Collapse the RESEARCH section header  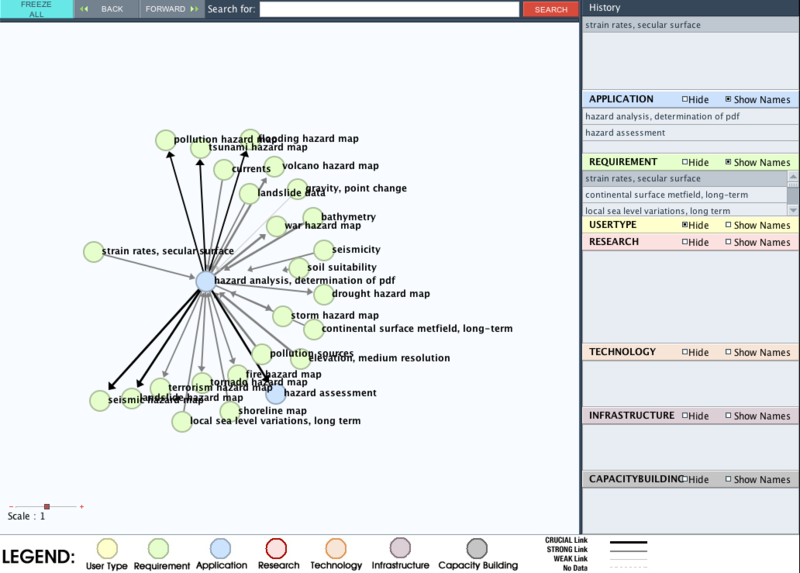pyautogui.click(x=614, y=241)
